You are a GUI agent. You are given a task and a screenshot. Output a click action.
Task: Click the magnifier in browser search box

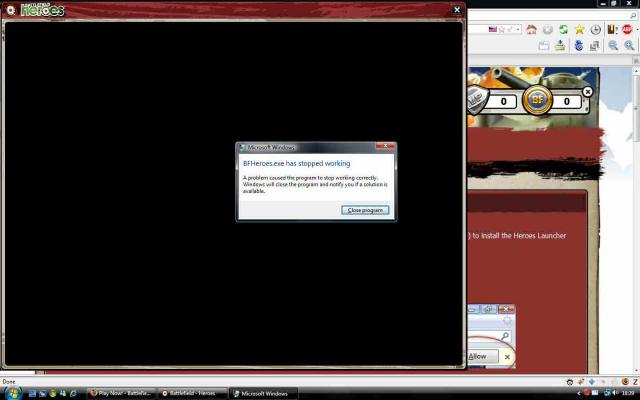[x=633, y=16]
